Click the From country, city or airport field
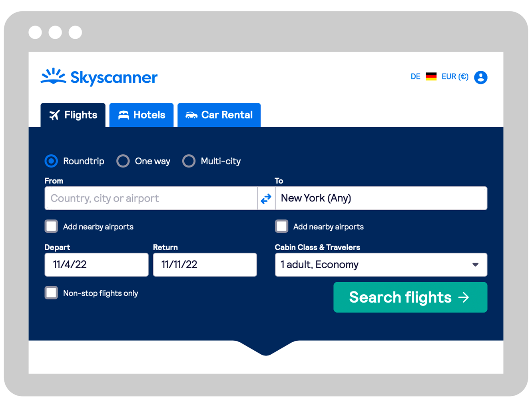Viewport: 532px width, 399px height. click(151, 198)
